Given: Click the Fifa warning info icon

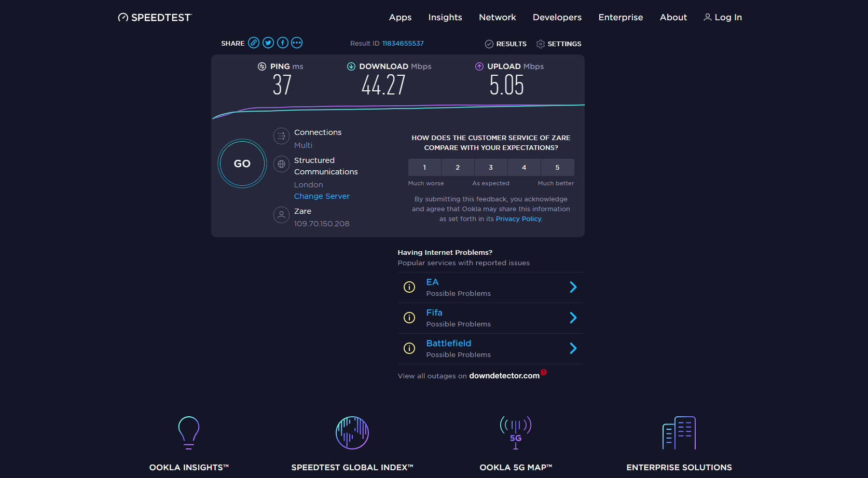Looking at the screenshot, I should (x=409, y=318).
